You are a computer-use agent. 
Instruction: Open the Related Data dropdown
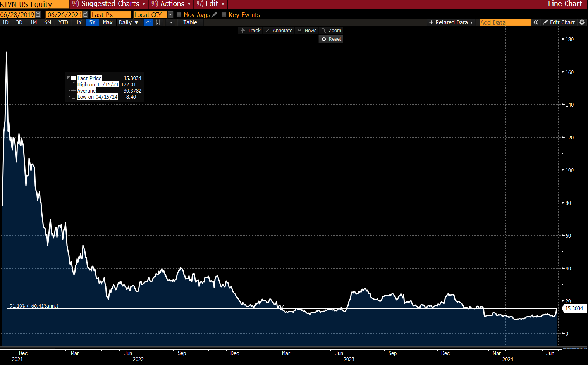(x=451, y=22)
